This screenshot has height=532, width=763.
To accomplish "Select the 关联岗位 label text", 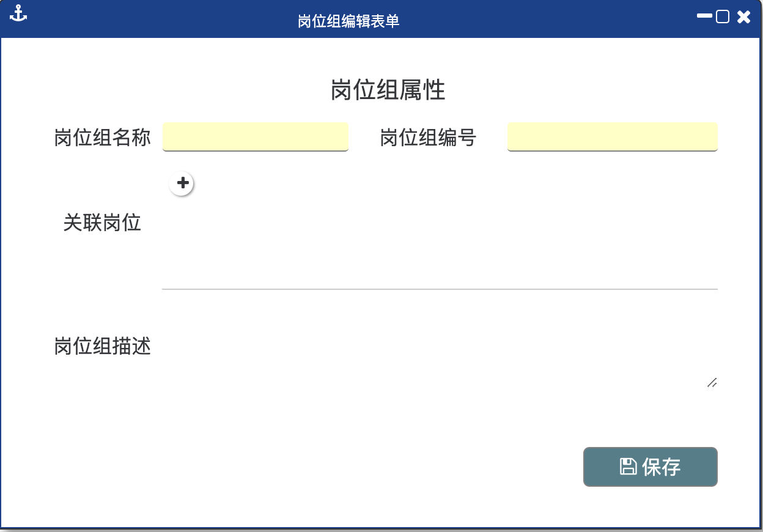I will [x=102, y=223].
